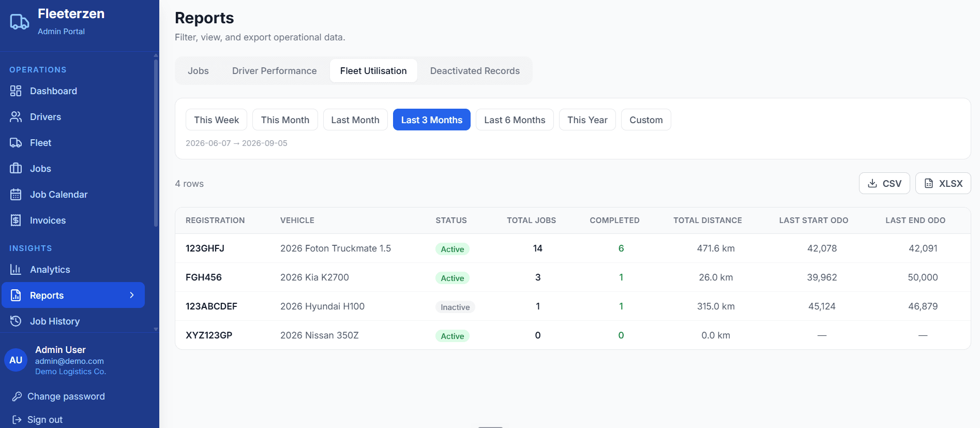Click the Active badge for XYZ123GP
Screen dimensions: 980x428
[453, 336]
